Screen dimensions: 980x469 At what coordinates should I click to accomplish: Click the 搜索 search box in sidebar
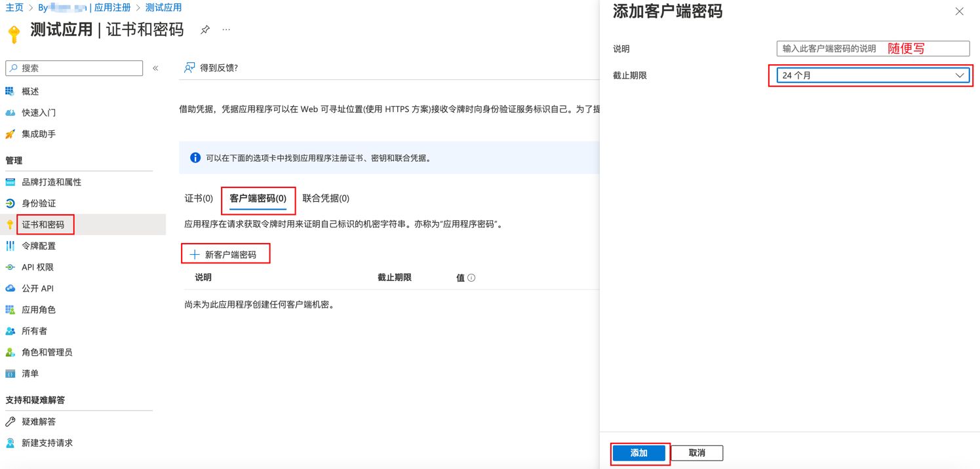(x=74, y=68)
